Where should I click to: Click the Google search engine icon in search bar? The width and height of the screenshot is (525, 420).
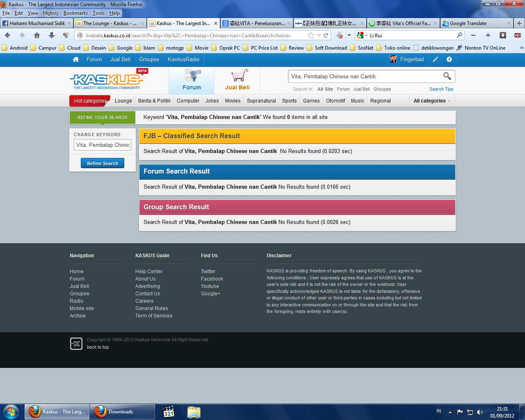(360, 35)
